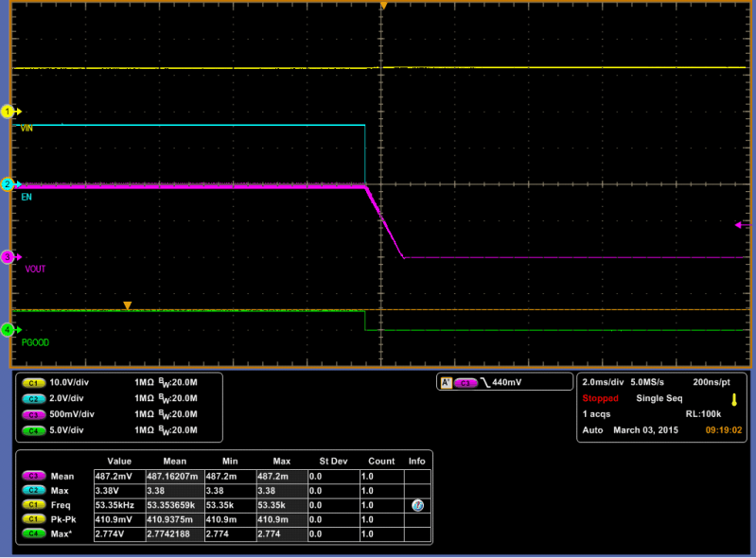Click the yellow C1 channel badge at 10.0V/div
The width and height of the screenshot is (756, 558).
tap(33, 381)
